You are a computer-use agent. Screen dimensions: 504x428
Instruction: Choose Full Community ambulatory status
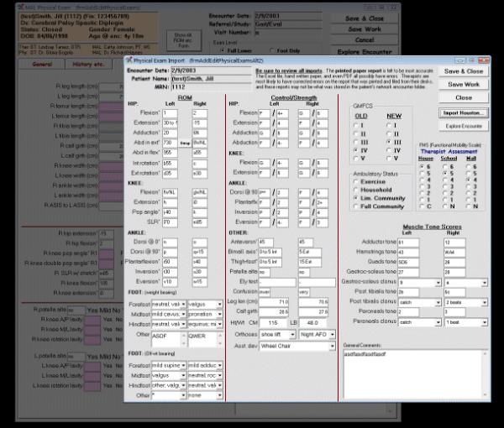356,206
